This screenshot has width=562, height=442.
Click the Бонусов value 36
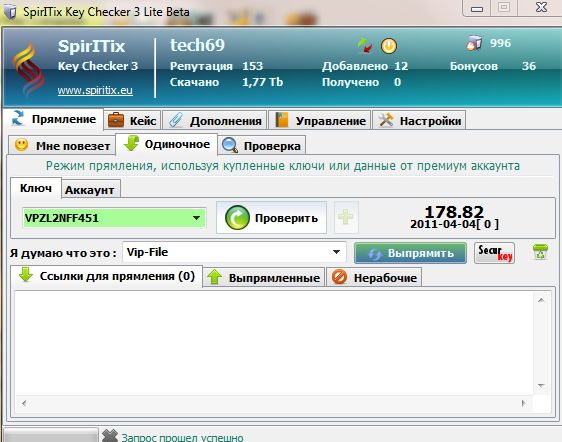click(529, 66)
